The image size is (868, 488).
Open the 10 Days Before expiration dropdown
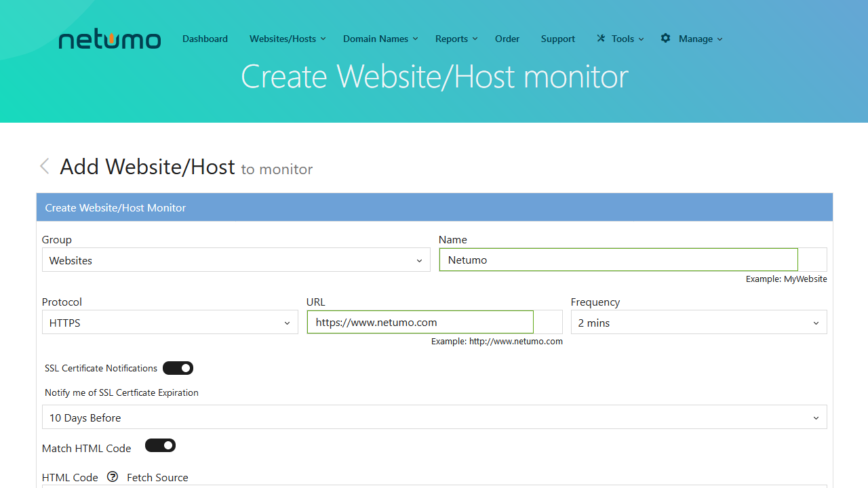434,418
